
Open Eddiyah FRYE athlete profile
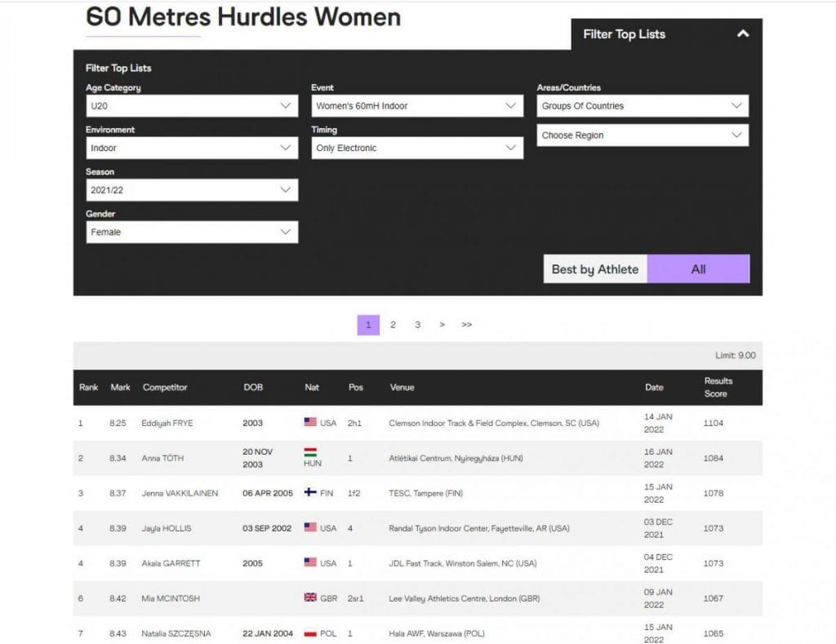pos(167,424)
